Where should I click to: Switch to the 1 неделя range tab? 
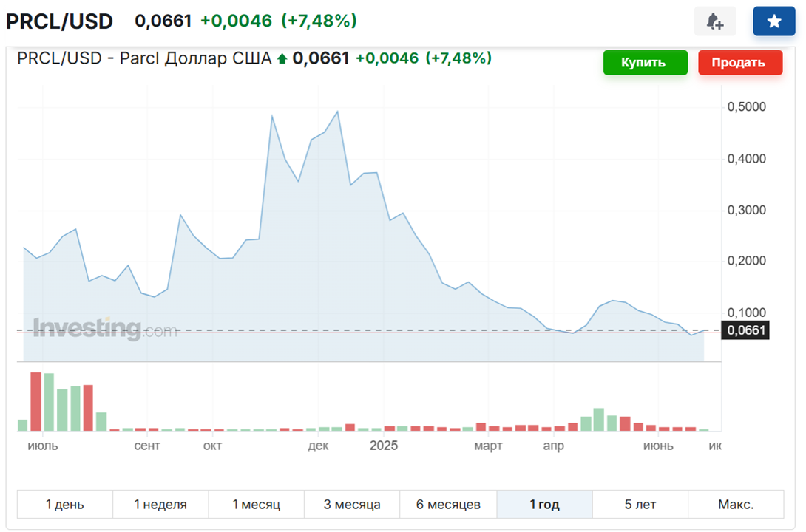click(x=160, y=504)
